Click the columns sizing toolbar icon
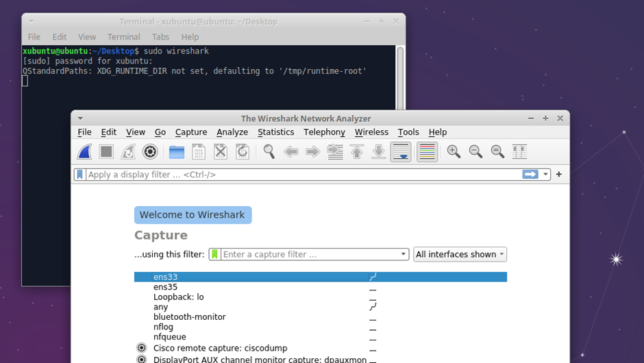This screenshot has height=363, width=644. pyautogui.click(x=519, y=151)
